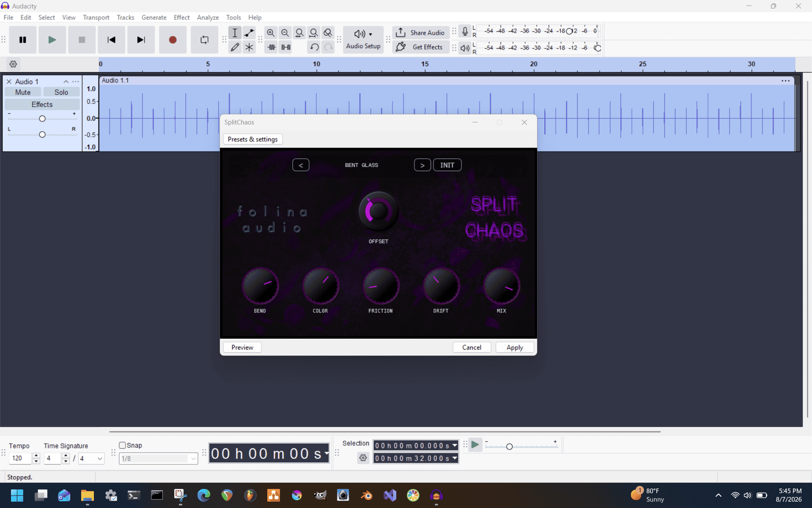812x508 pixels.
Task: Click the Share Audio button
Action: [421, 33]
